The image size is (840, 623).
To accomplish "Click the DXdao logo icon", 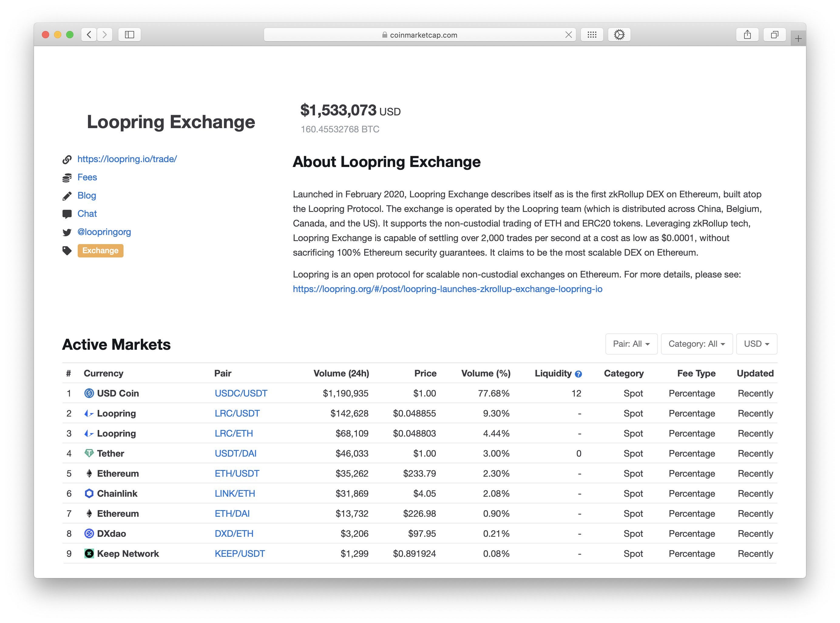I will [x=89, y=534].
